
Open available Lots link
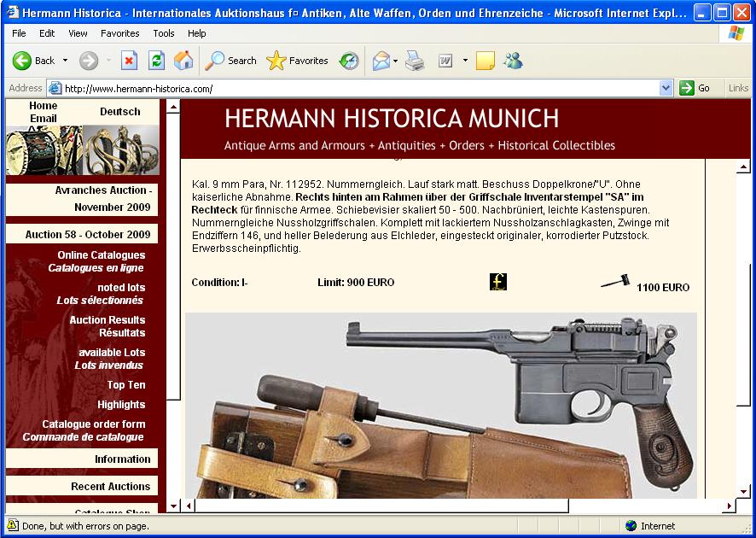112,352
